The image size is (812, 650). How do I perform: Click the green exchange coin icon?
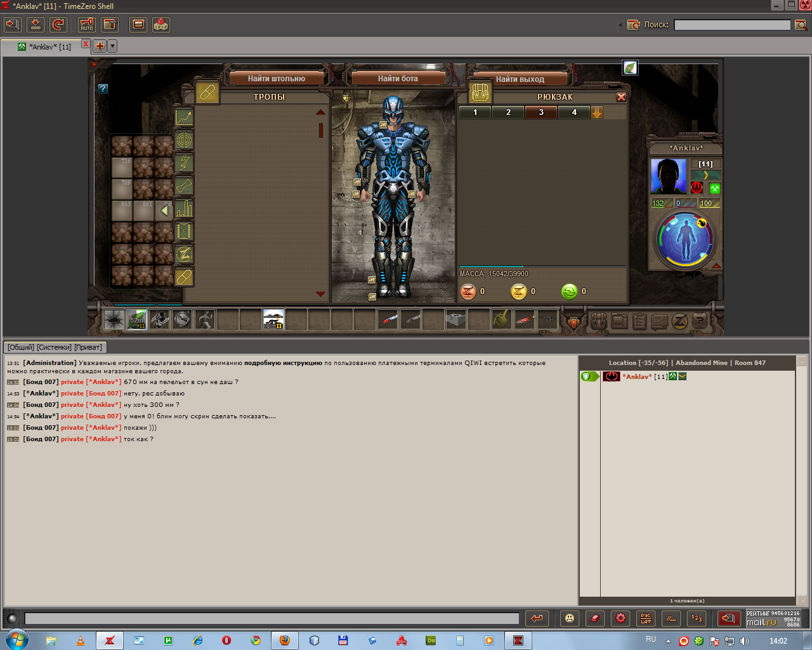[570, 291]
